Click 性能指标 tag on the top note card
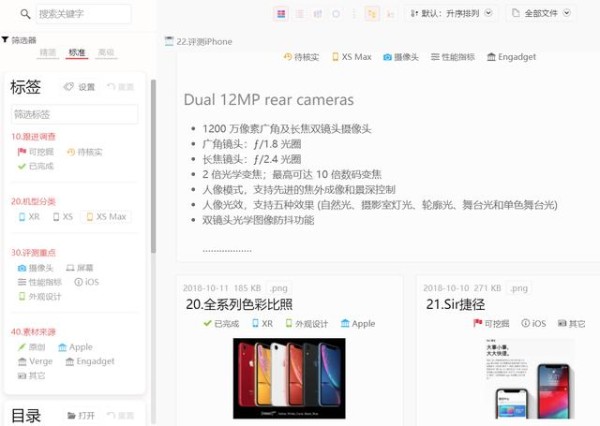Image resolution: width=600 pixels, height=426 pixels. tap(453, 57)
